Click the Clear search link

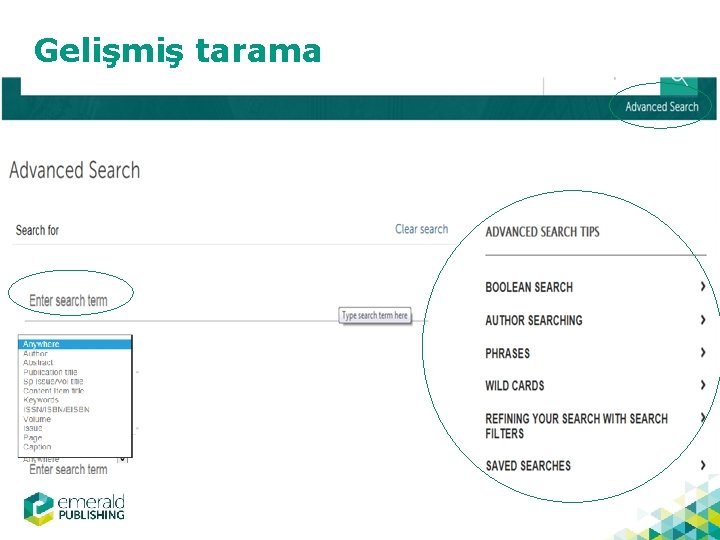coord(422,229)
